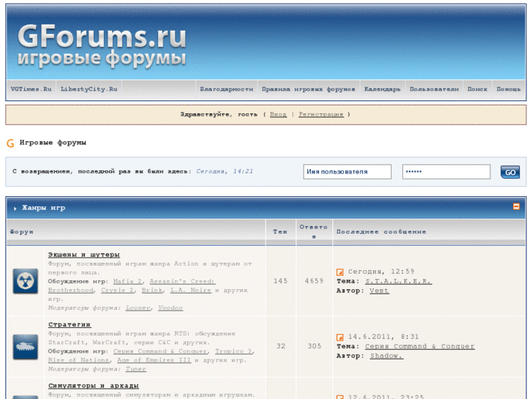Click topic count 32 for Стратегии
The image size is (532, 399).
click(x=280, y=346)
